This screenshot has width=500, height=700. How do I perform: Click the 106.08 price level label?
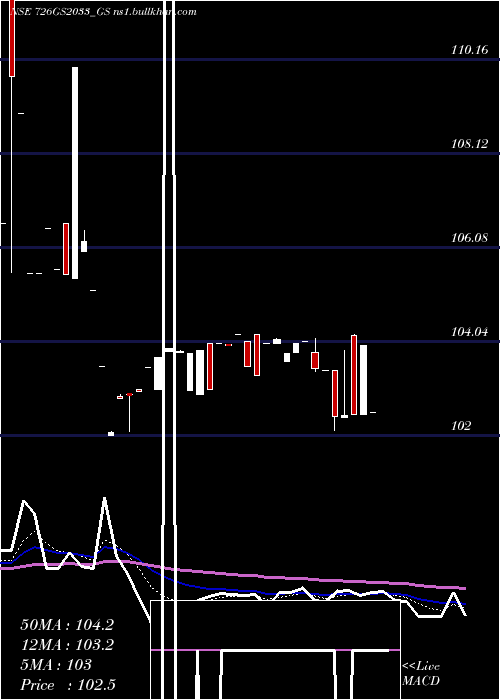coord(470,238)
